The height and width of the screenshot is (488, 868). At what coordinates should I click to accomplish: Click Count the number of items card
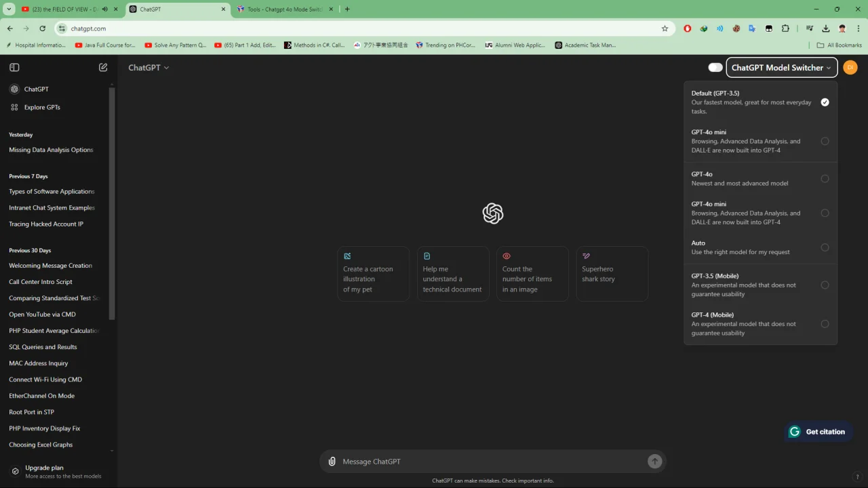click(x=532, y=273)
